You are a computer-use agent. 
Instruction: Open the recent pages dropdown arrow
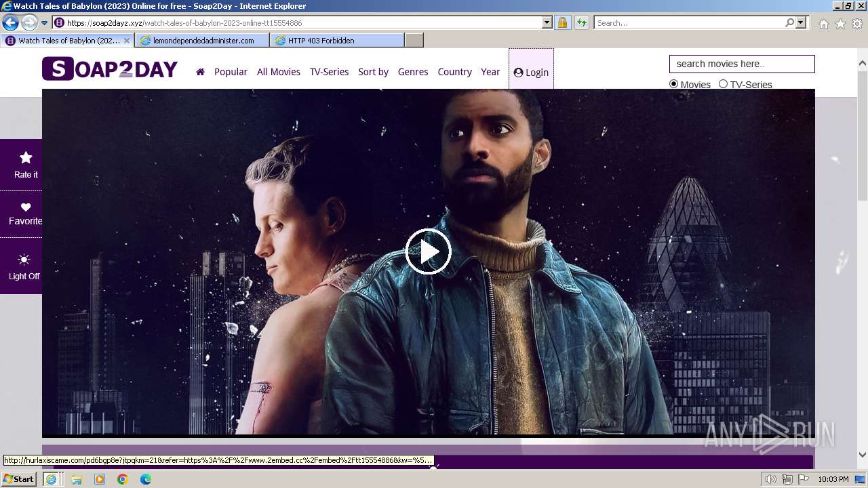tap(45, 23)
